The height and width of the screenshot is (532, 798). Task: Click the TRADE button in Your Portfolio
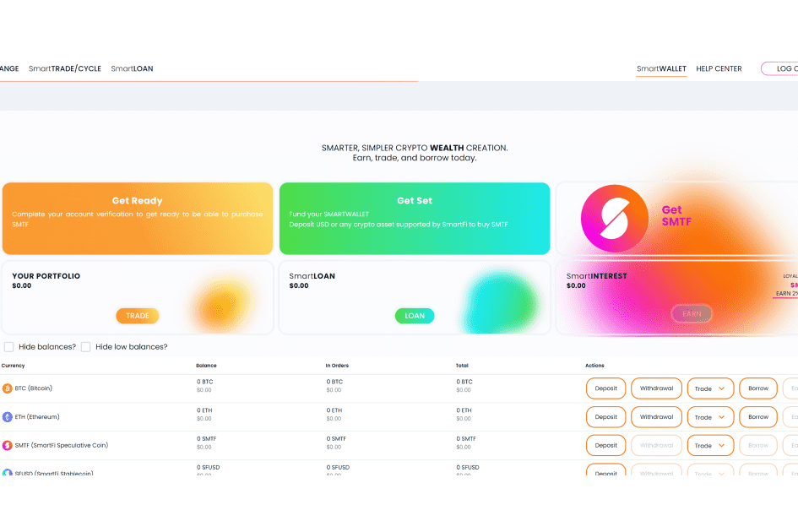pyautogui.click(x=137, y=315)
